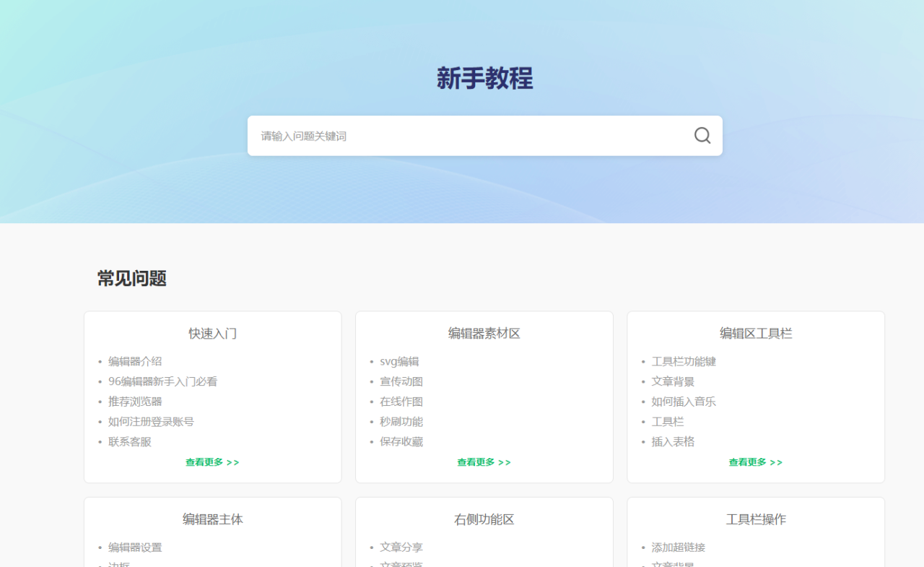Screen dimensions: 924x567
Task: Open the 编辑器介绍 article
Action: pos(135,361)
